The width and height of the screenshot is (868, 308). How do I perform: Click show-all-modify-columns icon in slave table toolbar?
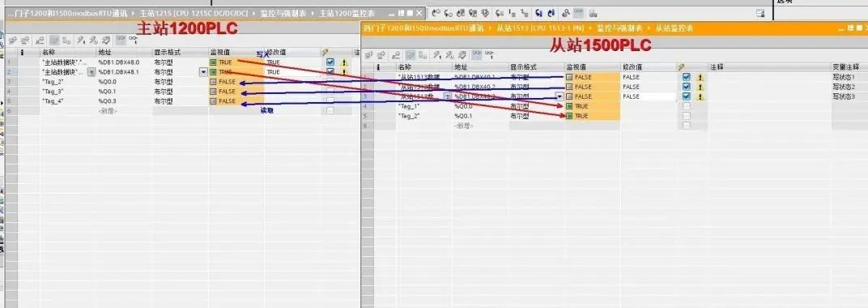coord(411,55)
